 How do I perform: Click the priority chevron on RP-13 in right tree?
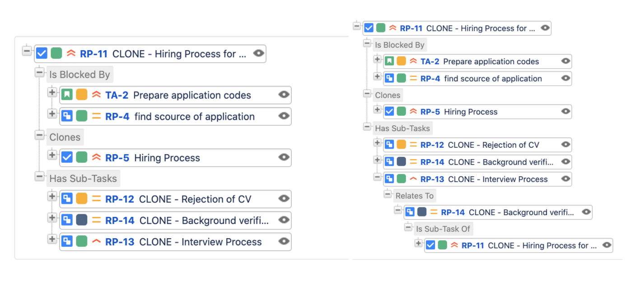click(413, 179)
